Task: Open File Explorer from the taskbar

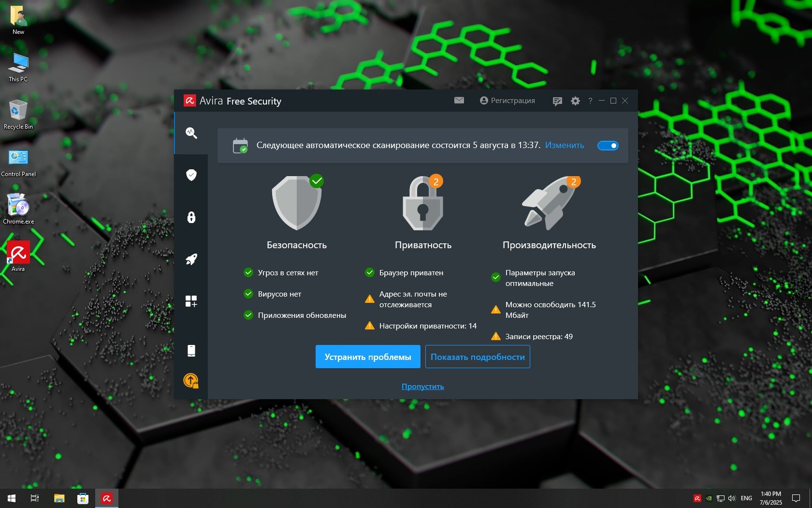Action: pos(59,498)
